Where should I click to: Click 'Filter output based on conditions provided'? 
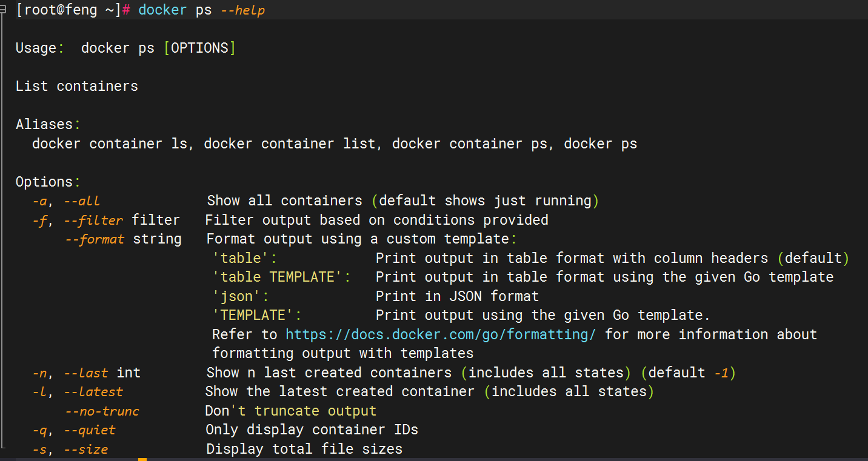376,220
